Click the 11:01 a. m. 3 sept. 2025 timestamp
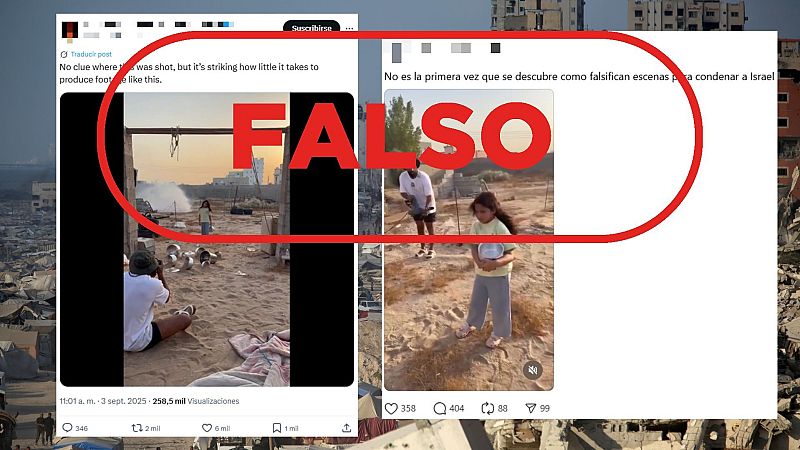800x450 pixels. (x=103, y=401)
